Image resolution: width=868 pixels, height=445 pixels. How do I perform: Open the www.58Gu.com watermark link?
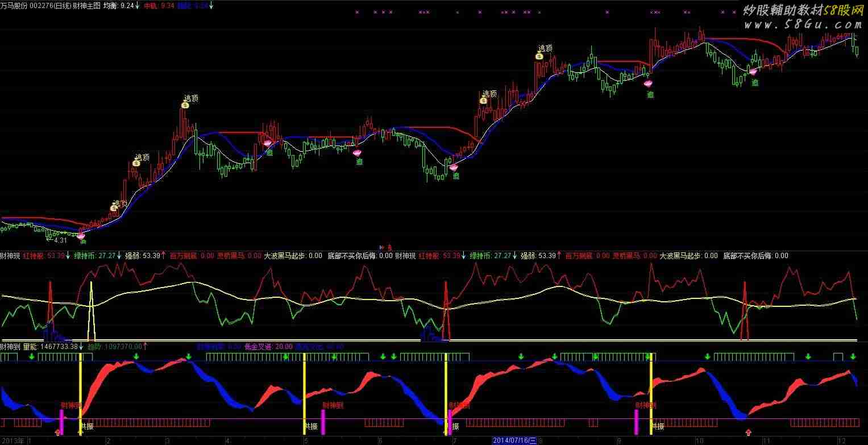[804, 24]
